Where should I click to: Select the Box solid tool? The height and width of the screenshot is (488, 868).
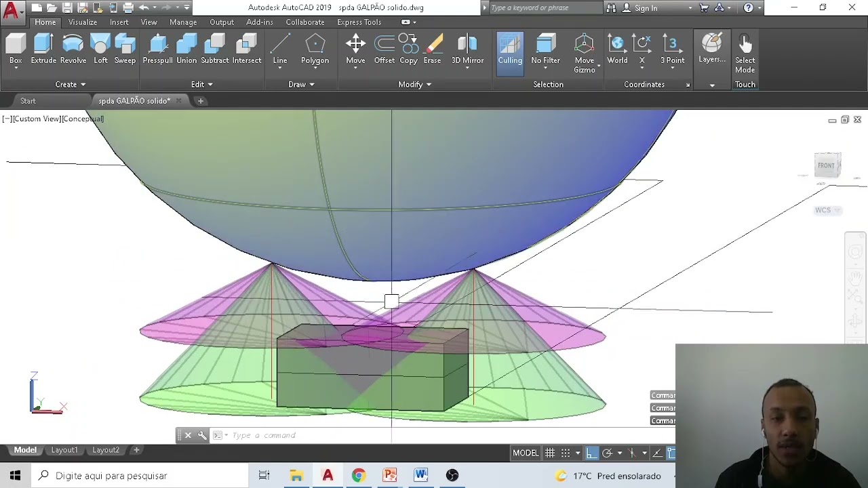pyautogui.click(x=16, y=50)
